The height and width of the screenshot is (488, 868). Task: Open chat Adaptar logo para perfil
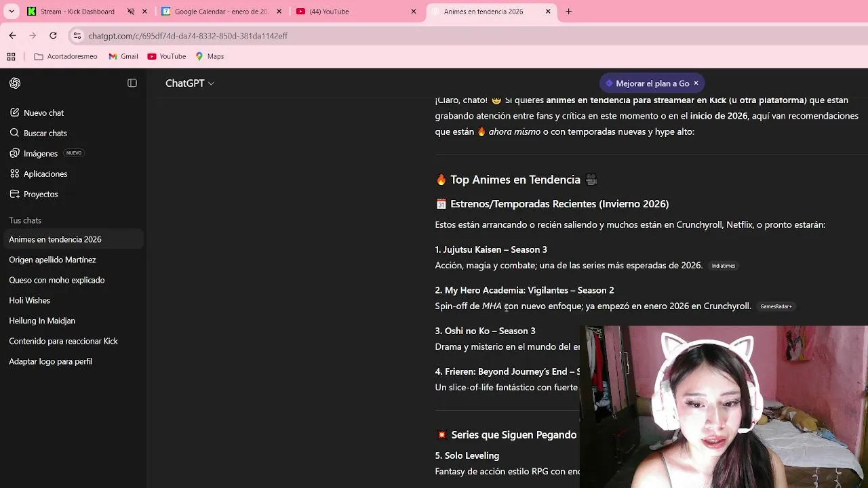(x=72, y=361)
